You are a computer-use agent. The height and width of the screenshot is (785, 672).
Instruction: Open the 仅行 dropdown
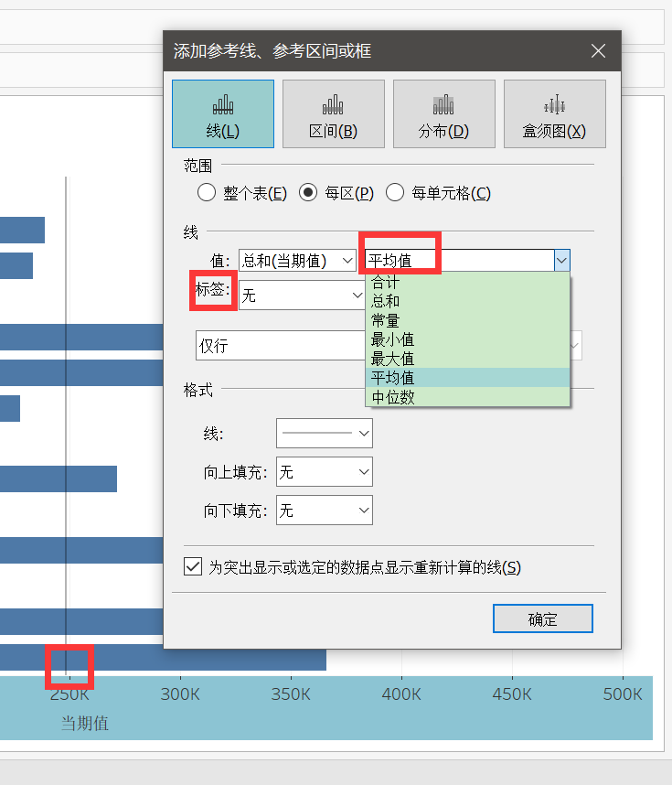281,346
